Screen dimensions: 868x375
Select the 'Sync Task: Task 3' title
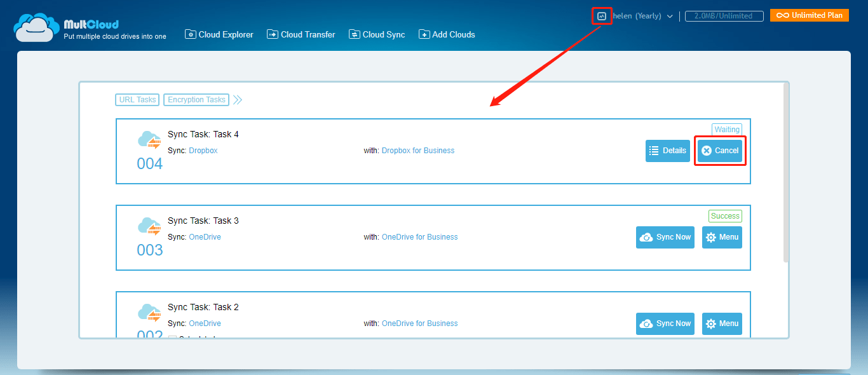coord(203,221)
